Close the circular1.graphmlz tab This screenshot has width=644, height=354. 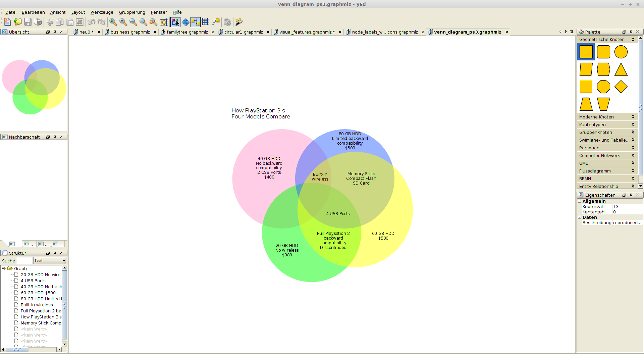point(268,32)
